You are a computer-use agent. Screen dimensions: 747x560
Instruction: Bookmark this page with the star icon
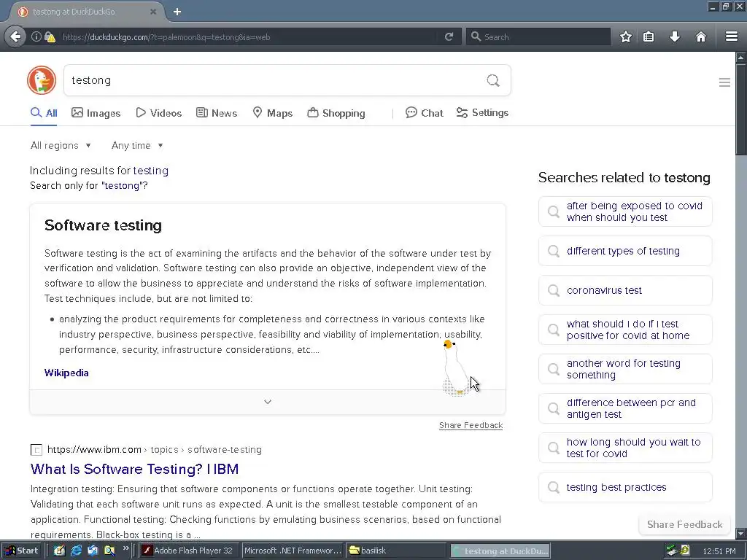[625, 36]
